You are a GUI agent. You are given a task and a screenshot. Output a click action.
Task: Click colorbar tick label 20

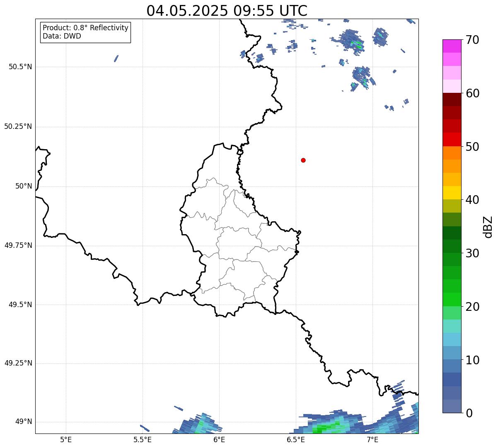472,307
